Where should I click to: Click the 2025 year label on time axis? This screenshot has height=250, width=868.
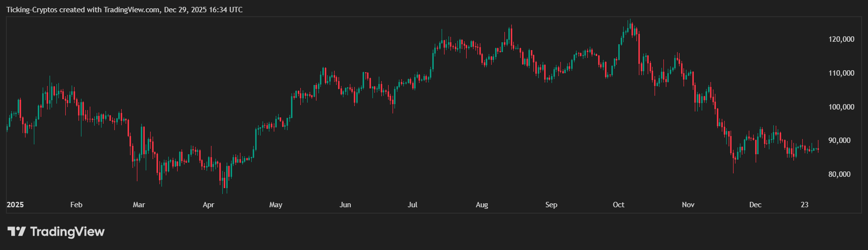pos(15,205)
